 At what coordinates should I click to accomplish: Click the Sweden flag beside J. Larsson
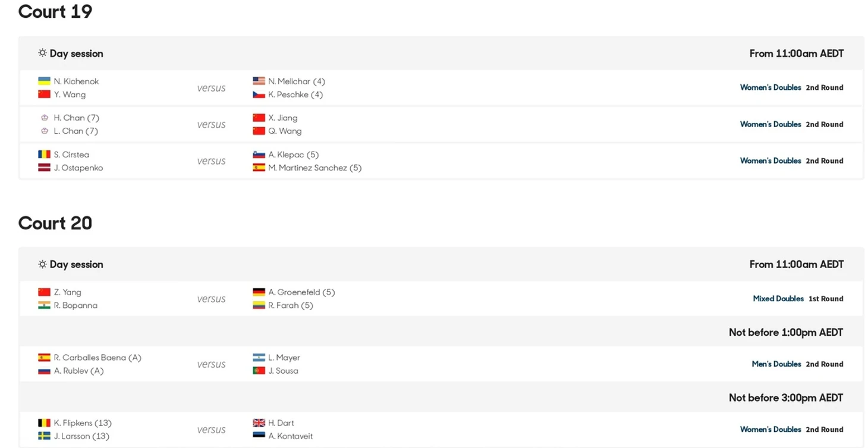tap(44, 436)
